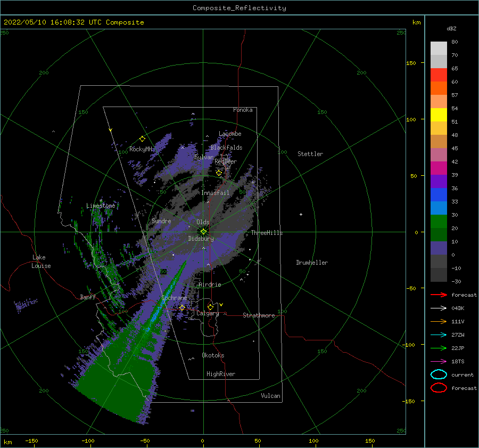The width and height of the screenshot is (479, 448).
Task: Click the Lake Louise label
Action: 41,262
